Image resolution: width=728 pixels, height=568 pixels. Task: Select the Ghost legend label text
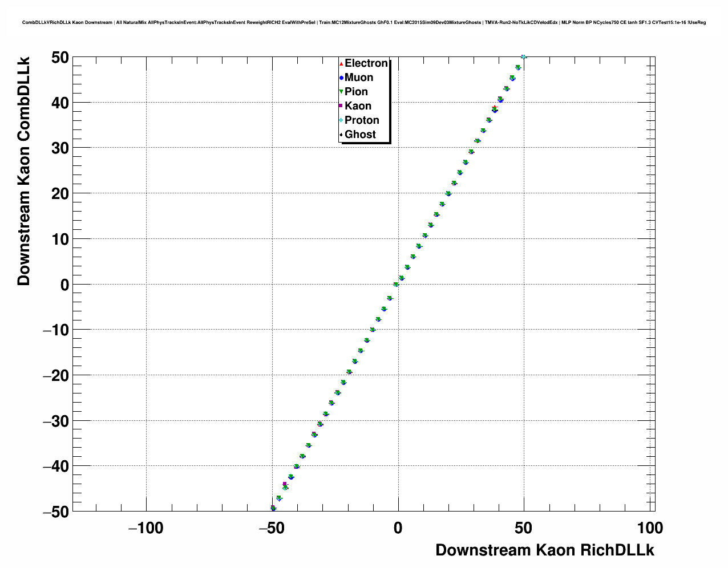(360, 135)
